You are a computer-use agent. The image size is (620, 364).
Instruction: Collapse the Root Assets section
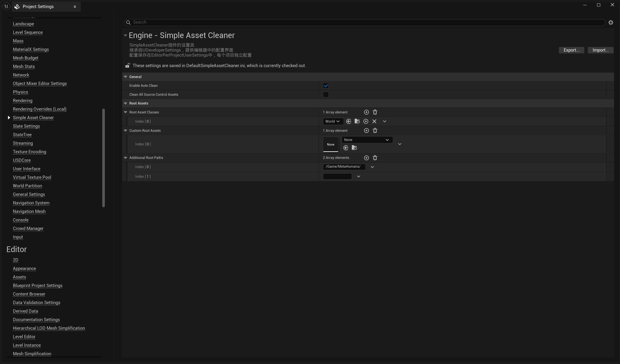pyautogui.click(x=125, y=103)
